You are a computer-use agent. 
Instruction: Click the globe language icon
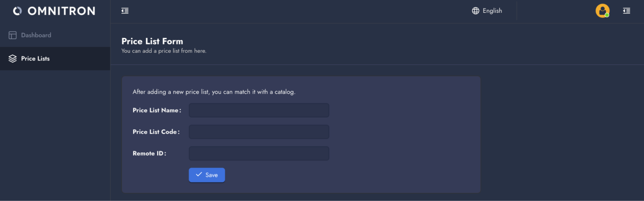(476, 11)
